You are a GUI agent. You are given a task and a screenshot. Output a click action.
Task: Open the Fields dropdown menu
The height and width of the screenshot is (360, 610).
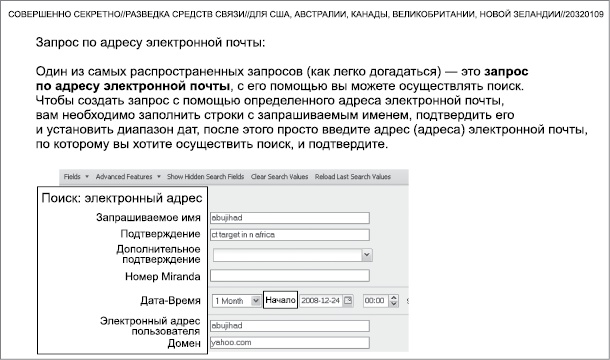[76, 177]
